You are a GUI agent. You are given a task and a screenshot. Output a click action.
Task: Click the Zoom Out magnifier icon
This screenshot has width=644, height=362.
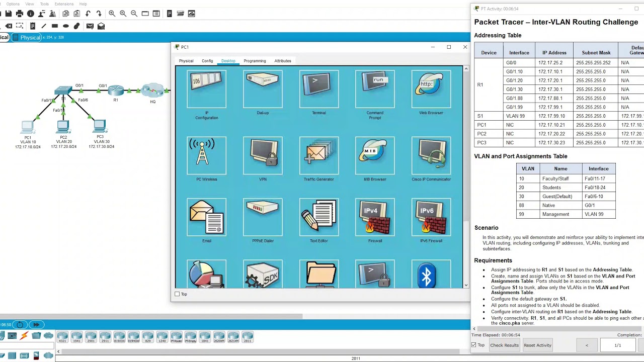click(x=134, y=14)
